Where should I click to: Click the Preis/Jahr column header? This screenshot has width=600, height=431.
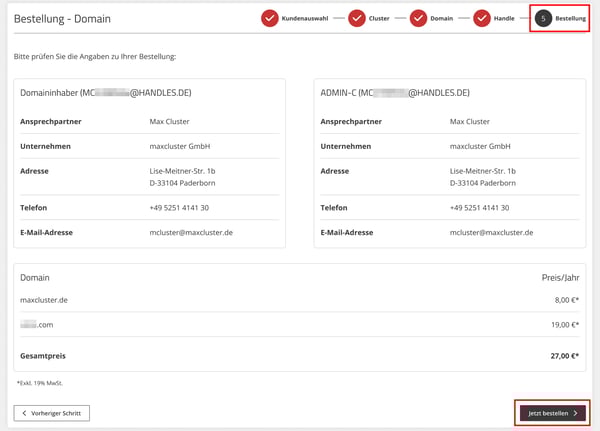click(560, 278)
